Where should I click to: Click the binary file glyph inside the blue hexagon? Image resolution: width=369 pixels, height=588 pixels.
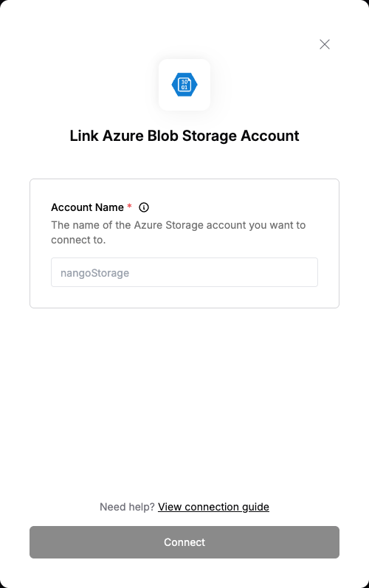(184, 85)
